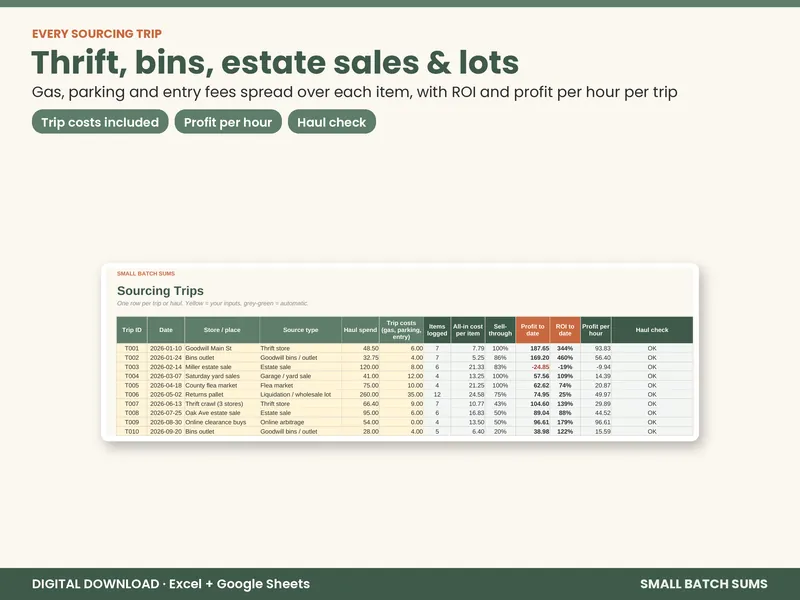Select the "Profit per hour" column header
The width and height of the screenshot is (800, 600).
pos(596,330)
